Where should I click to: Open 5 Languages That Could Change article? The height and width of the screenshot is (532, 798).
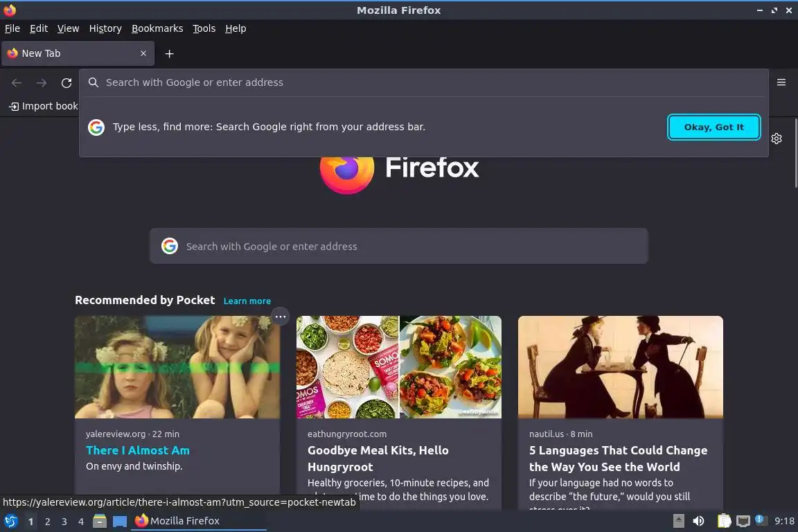pos(618,459)
